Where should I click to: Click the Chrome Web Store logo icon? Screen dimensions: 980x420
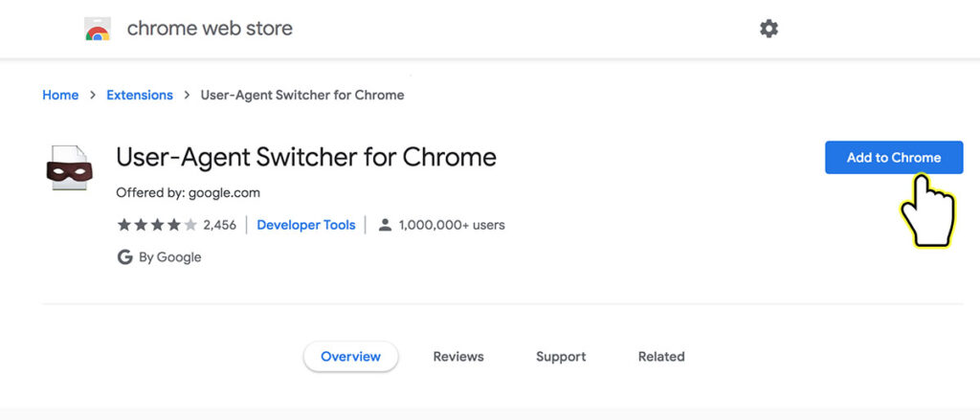coord(98,29)
